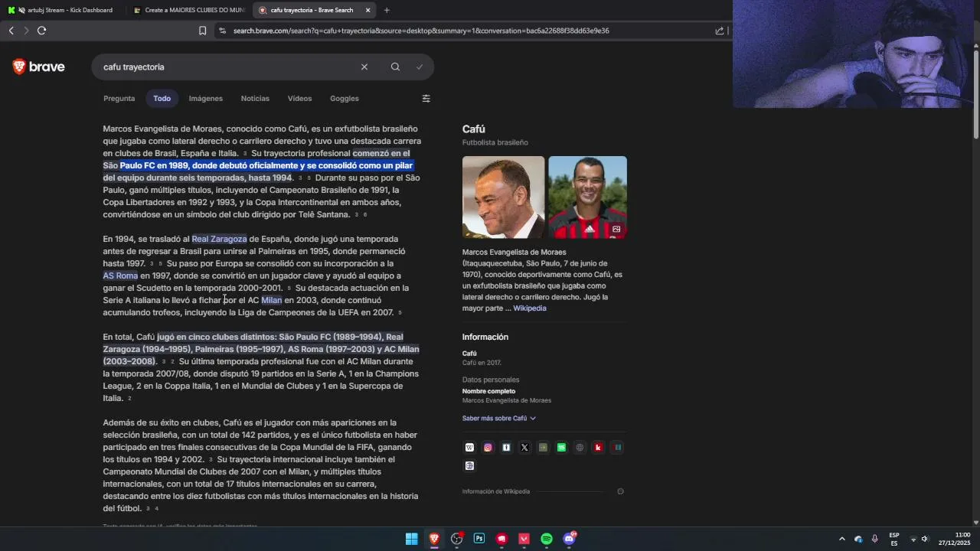
Task: Bookmark this page via bookmark icon
Action: click(x=202, y=31)
